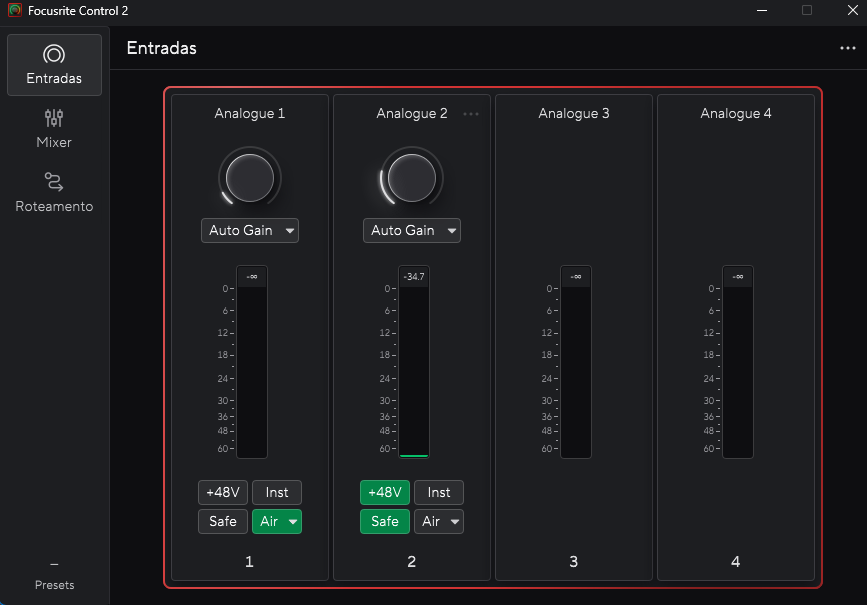Image resolution: width=867 pixels, height=605 pixels.
Task: Minimize the Focusrite Control 2 window
Action: coord(762,11)
